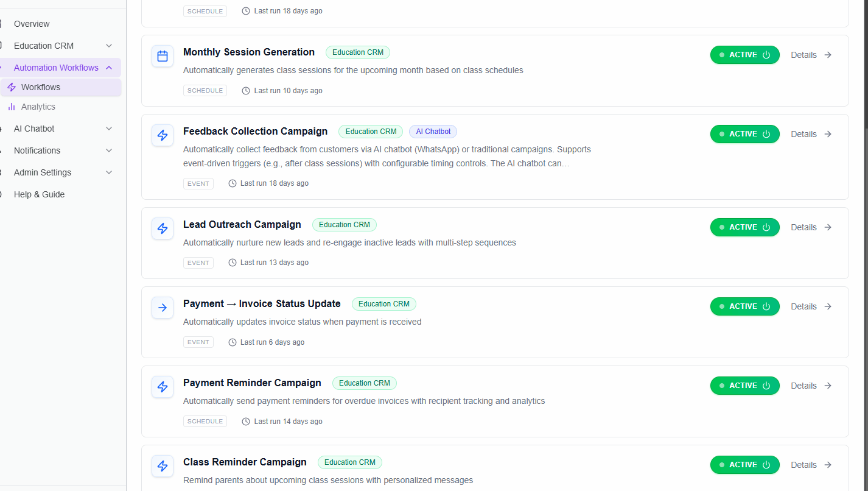Click the lightning icon on Class Reminder Campaign
Screen dimensions: 868x491
tap(162, 465)
